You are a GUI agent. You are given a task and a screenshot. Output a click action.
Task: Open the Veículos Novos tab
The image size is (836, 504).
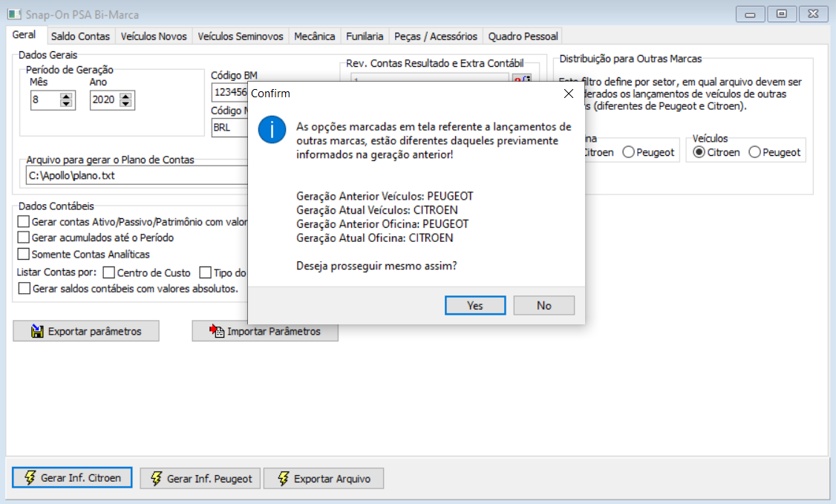point(154,36)
